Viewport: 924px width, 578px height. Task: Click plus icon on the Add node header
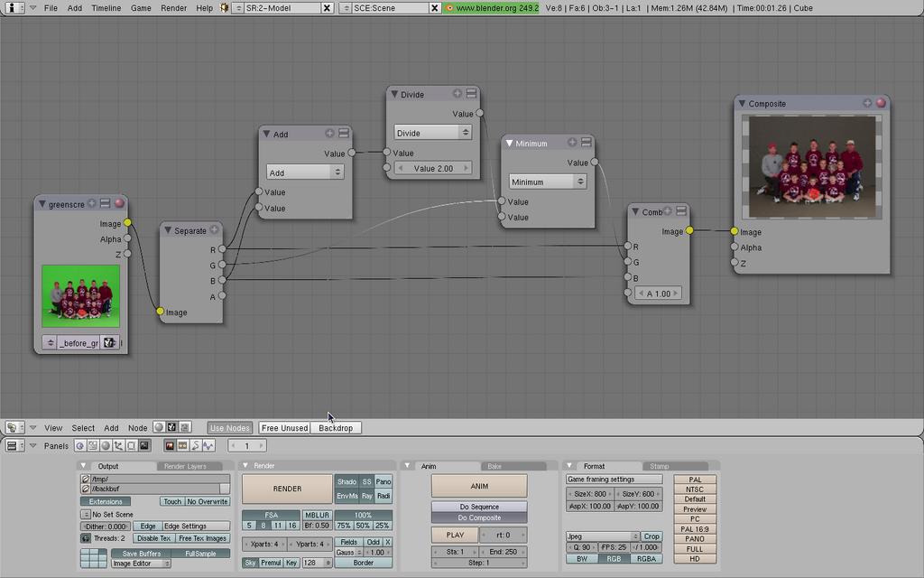pyautogui.click(x=329, y=134)
